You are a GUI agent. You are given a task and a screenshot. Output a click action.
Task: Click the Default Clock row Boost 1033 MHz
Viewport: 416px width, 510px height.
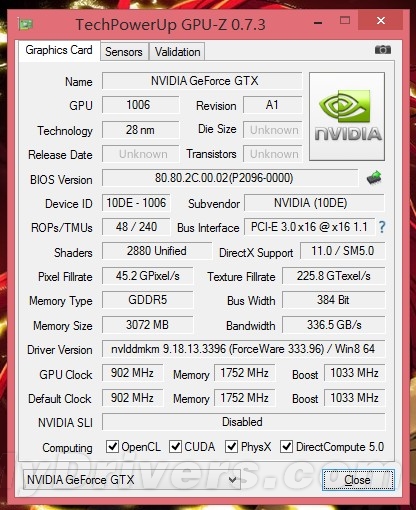click(354, 398)
